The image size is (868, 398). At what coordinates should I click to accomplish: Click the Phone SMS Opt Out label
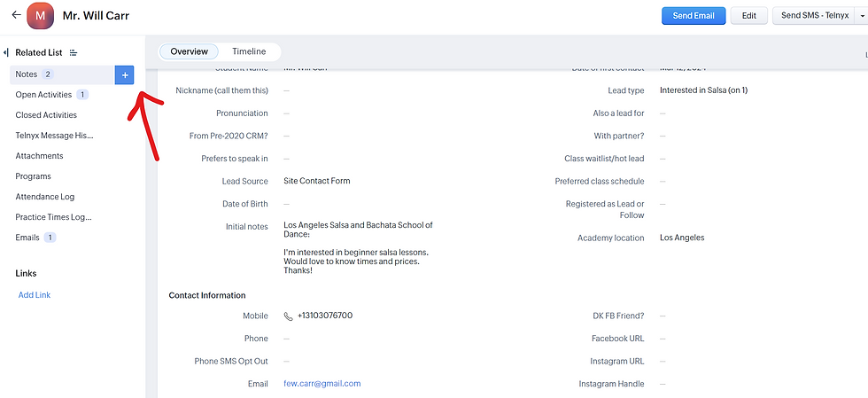tap(231, 361)
